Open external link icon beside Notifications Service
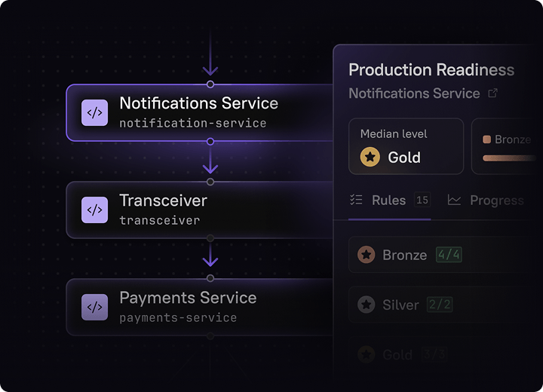The width and height of the screenshot is (543, 392). click(492, 93)
